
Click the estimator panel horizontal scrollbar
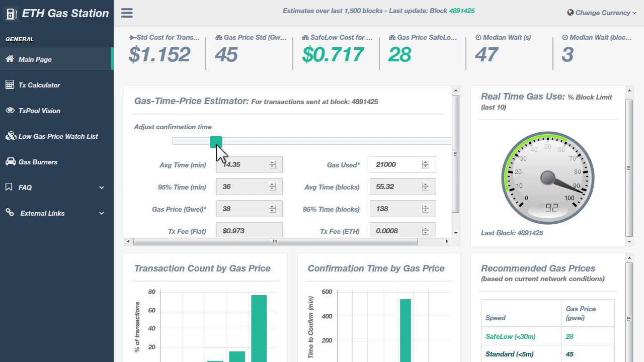[275, 242]
